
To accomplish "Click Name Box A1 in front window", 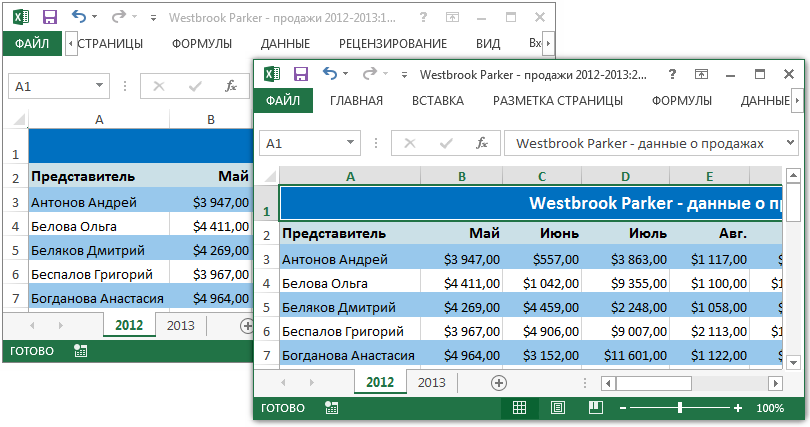I will click(301, 143).
